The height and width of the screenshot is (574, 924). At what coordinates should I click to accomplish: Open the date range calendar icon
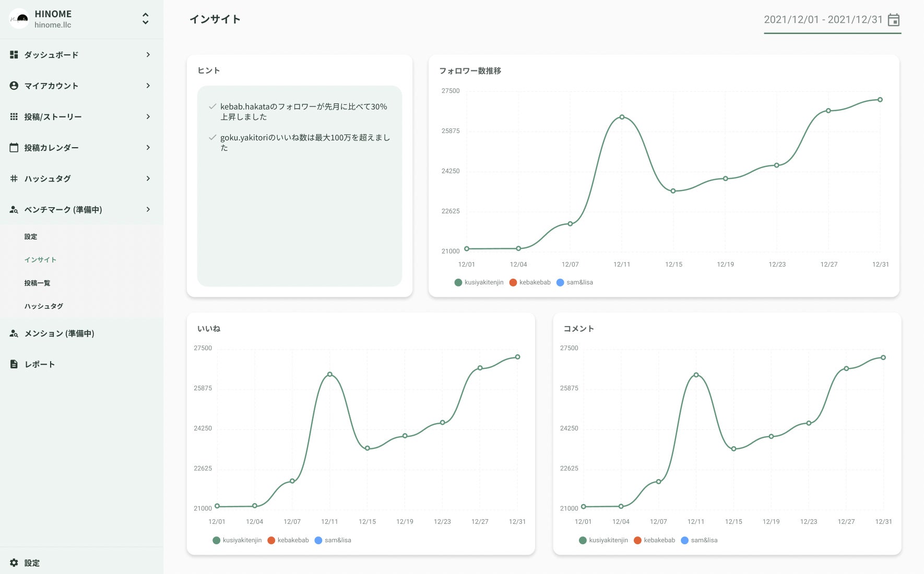point(894,20)
